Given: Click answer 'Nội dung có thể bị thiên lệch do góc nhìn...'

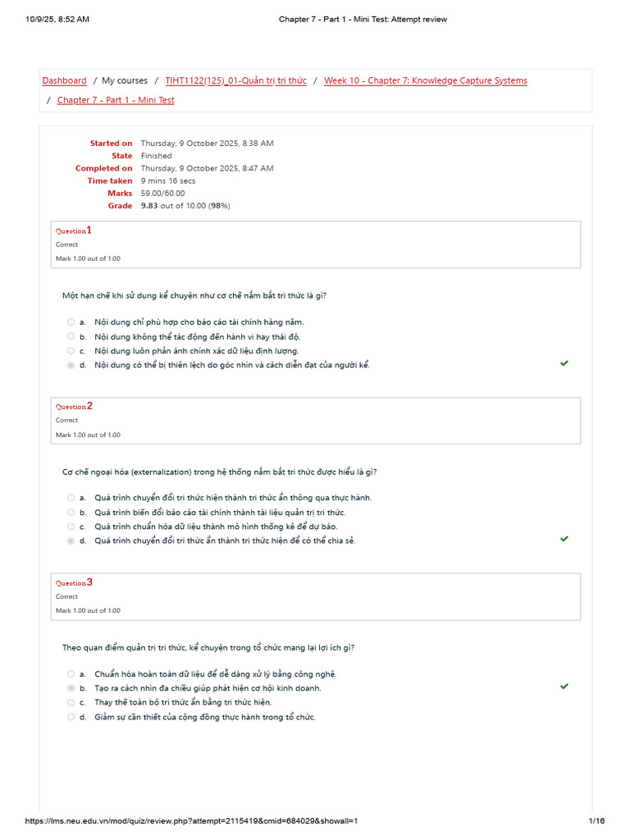Looking at the screenshot, I should 232,365.
